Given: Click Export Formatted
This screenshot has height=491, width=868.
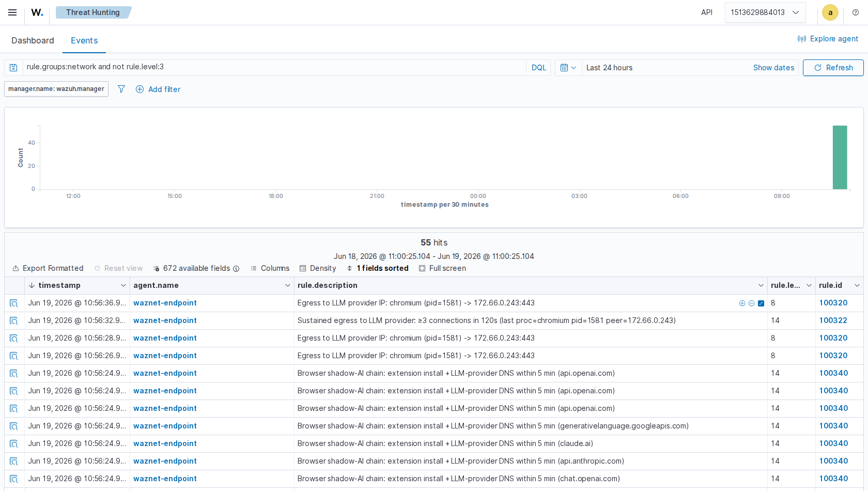Looking at the screenshot, I should tap(48, 268).
